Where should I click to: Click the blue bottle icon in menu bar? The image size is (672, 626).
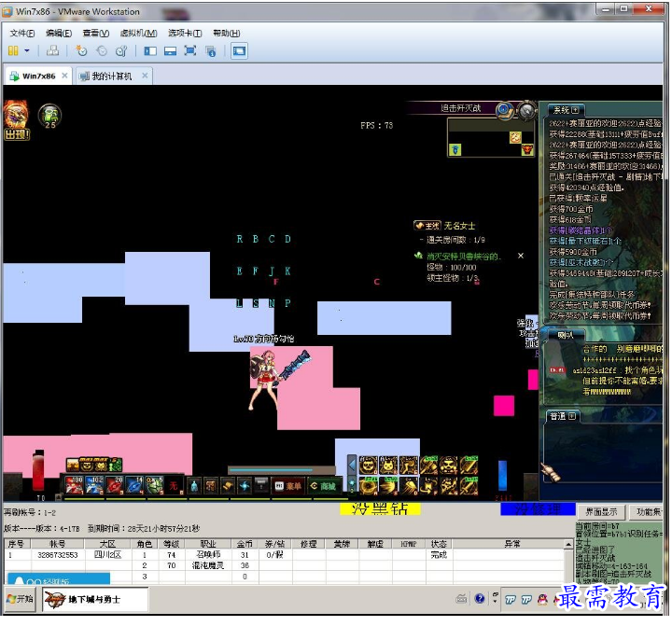[194, 486]
